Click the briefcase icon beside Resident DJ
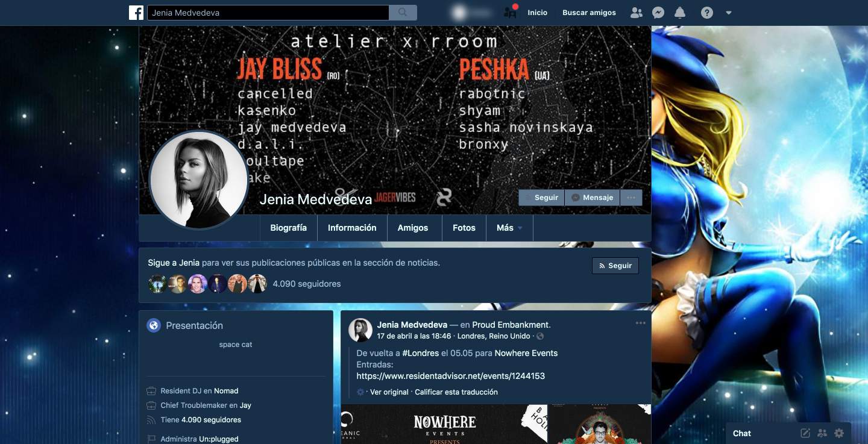868x444 pixels. (x=151, y=391)
